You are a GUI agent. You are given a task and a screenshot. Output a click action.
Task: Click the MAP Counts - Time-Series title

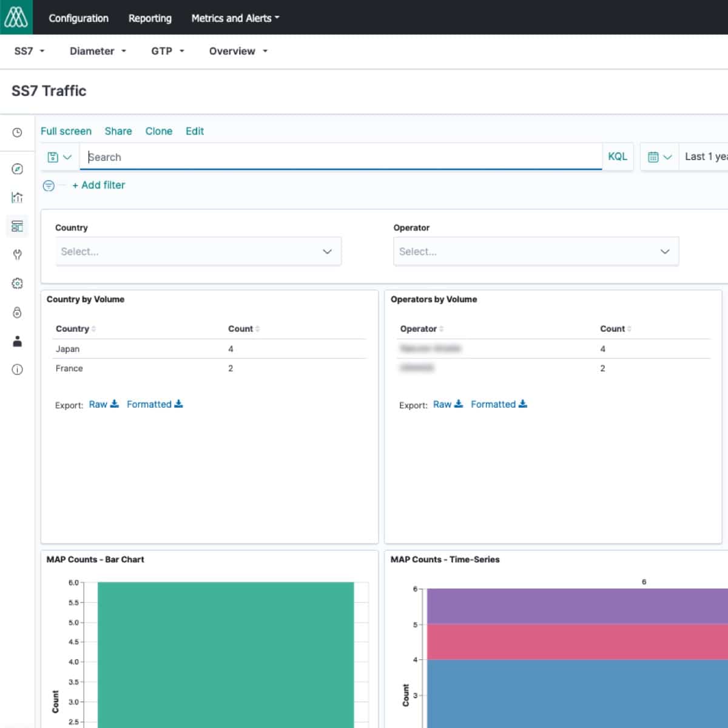[x=445, y=559]
